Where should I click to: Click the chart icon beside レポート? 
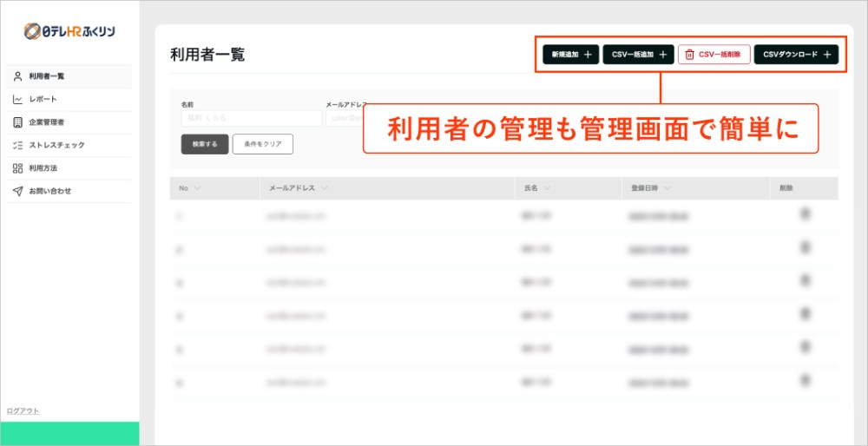17,100
